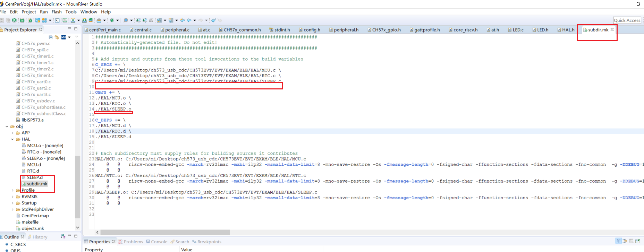Close the Project Explorer view
The image size is (644, 252).
[x=40, y=29]
